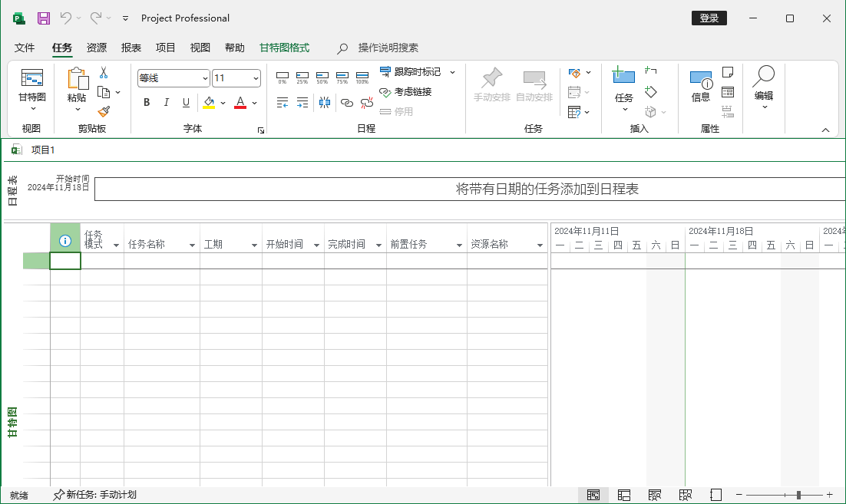Expand the font color arrow
This screenshot has height=504, width=846.
[255, 103]
